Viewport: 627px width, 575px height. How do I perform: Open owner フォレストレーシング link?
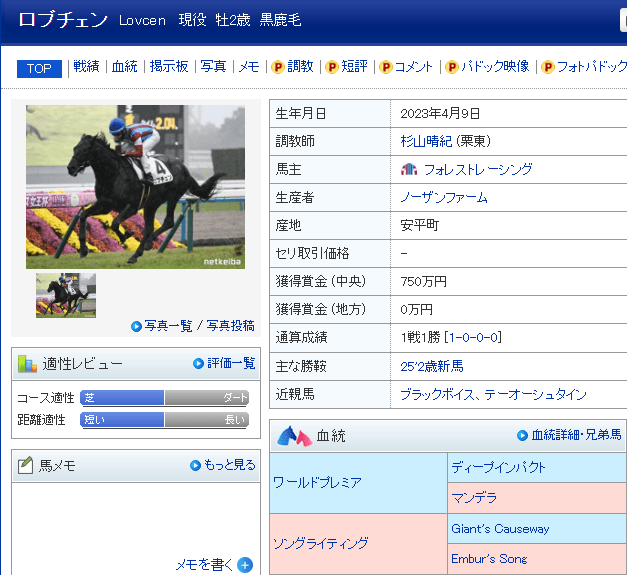click(478, 170)
